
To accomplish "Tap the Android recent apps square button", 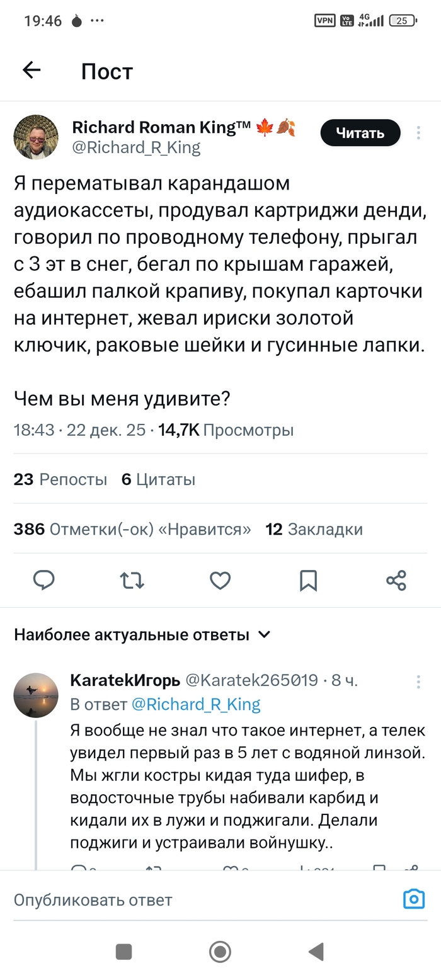I will [123, 951].
